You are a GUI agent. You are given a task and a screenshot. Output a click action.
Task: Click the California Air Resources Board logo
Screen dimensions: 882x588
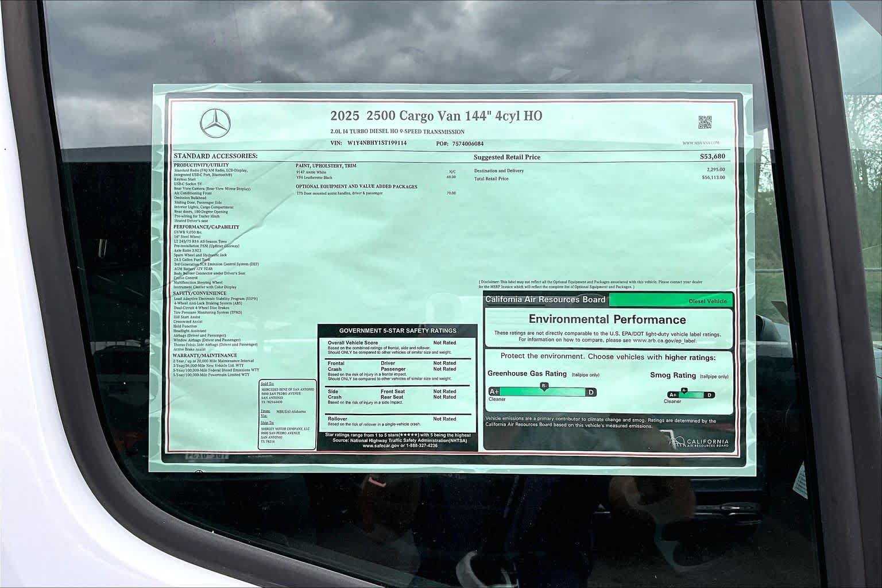pyautogui.click(x=699, y=443)
